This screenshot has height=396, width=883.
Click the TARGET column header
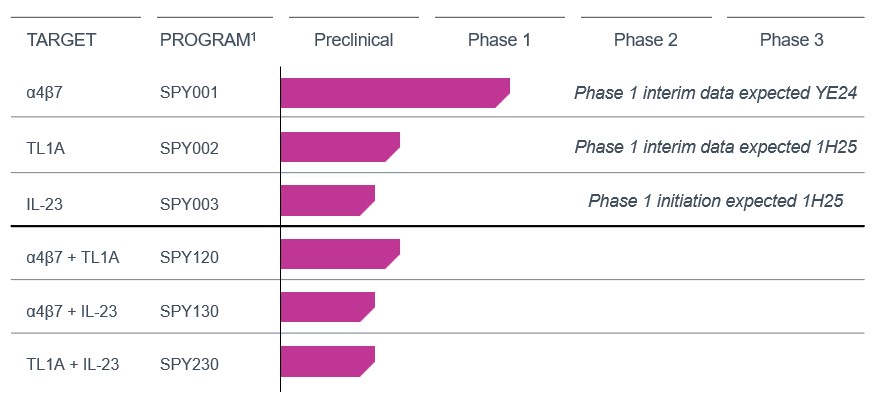(x=61, y=41)
